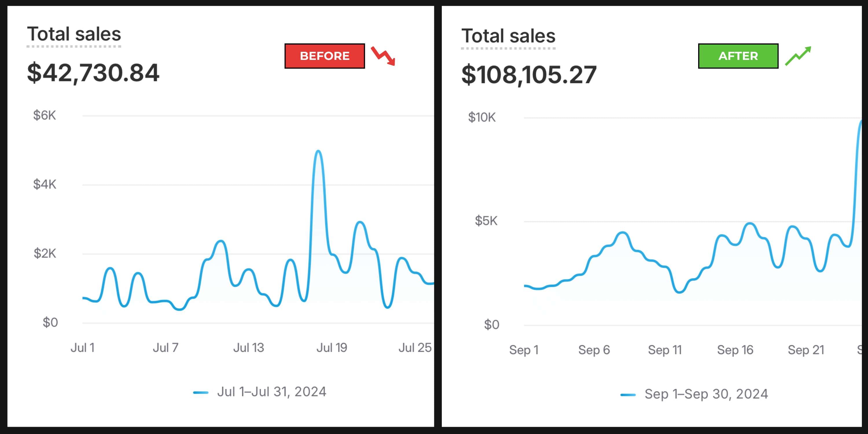Click the Sep 11 axis label
This screenshot has height=434, width=868.
pyautogui.click(x=665, y=350)
